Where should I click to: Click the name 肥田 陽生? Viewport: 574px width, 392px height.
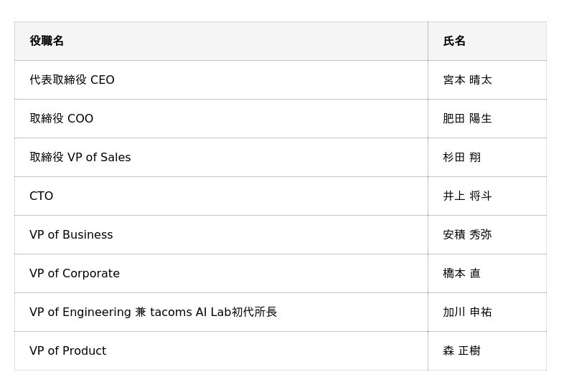[467, 119]
